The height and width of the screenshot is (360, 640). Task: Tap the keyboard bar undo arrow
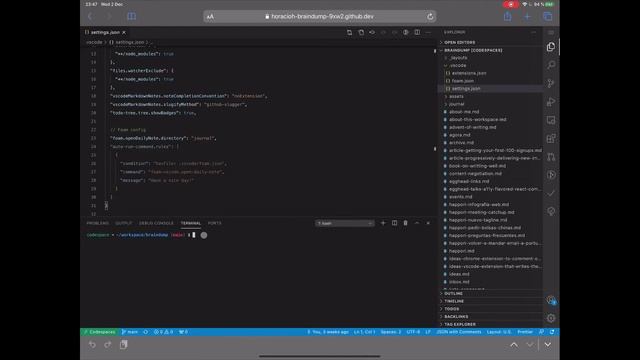coord(92,345)
